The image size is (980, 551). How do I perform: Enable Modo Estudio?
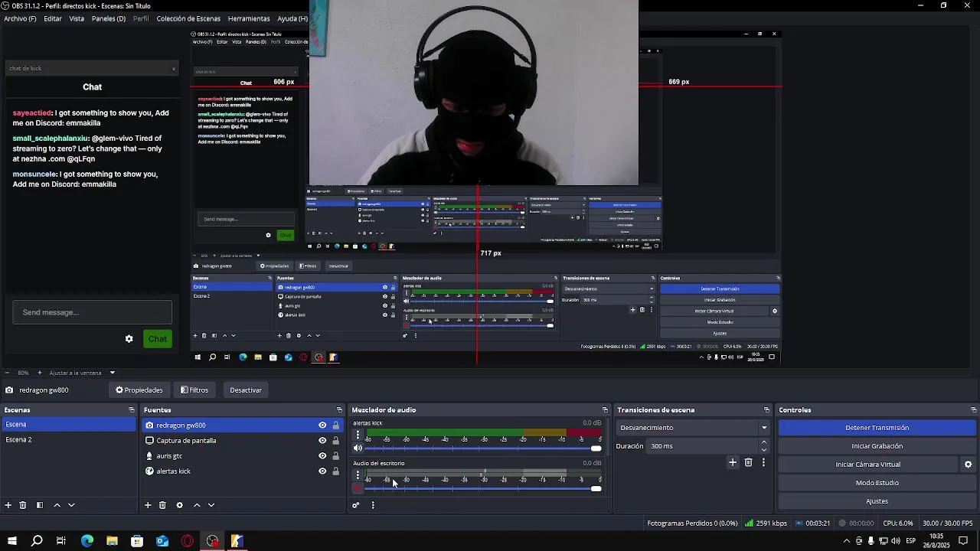click(877, 483)
